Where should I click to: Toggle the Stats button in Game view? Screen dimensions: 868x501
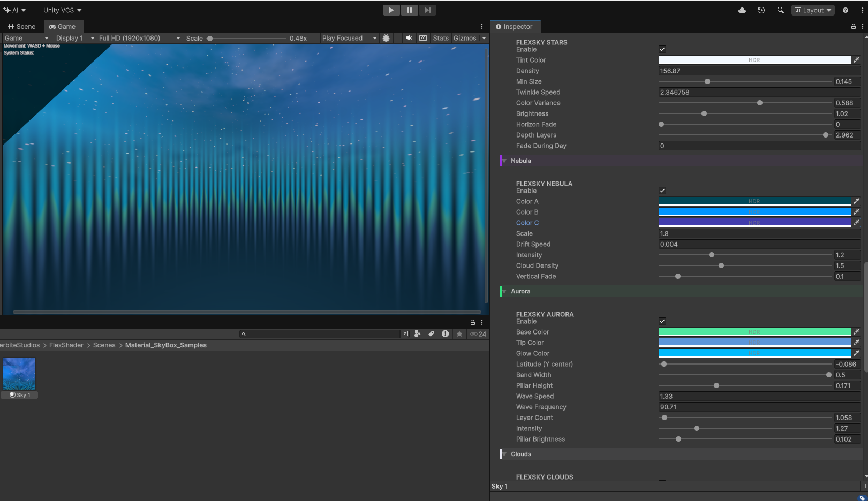[x=441, y=38]
